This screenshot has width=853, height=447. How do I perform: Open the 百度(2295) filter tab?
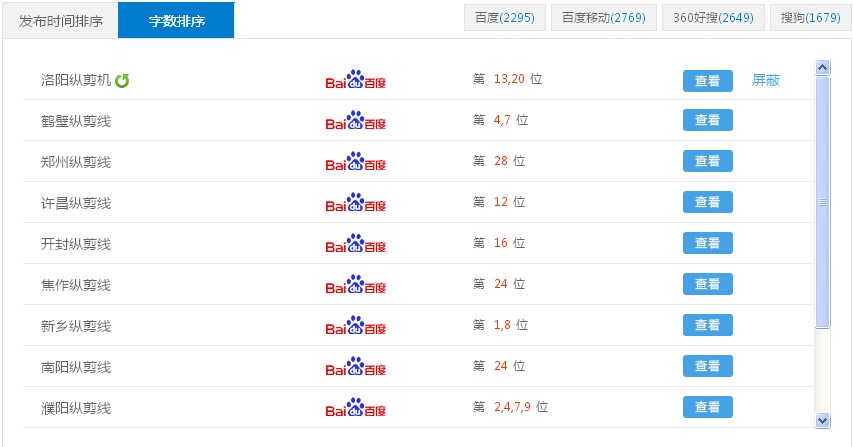point(505,18)
